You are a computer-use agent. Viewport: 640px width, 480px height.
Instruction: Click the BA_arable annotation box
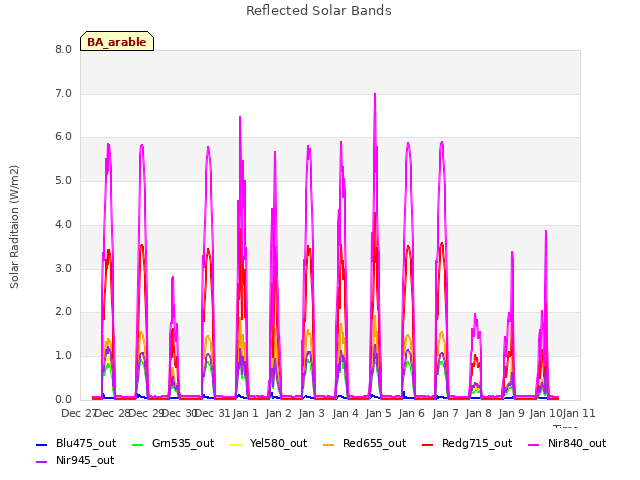click(117, 41)
